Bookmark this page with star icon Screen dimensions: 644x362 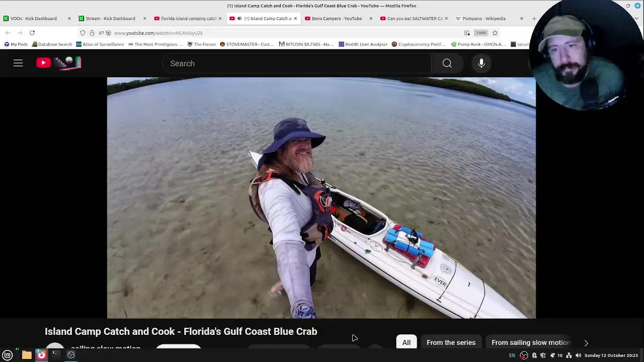pyautogui.click(x=495, y=33)
